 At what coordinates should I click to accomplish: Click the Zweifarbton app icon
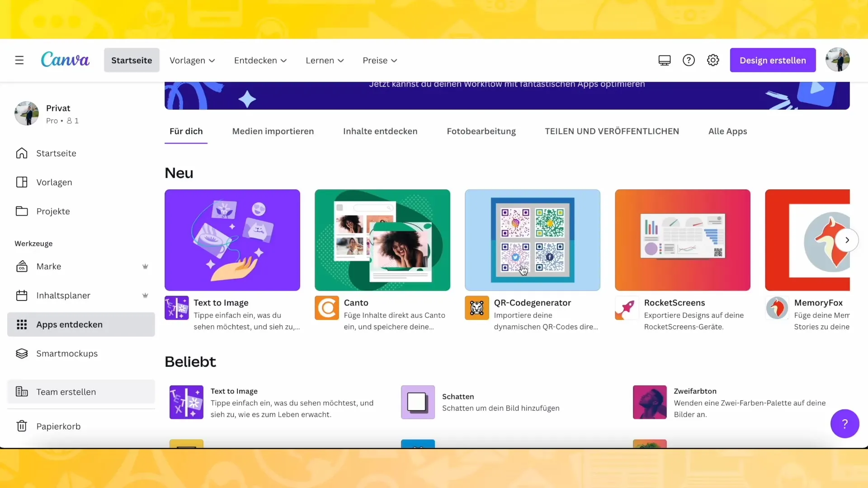[x=650, y=402]
